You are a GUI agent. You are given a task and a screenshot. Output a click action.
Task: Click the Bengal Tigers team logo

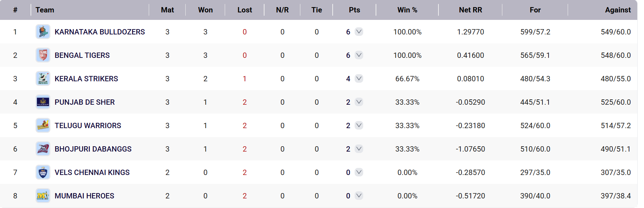point(43,55)
